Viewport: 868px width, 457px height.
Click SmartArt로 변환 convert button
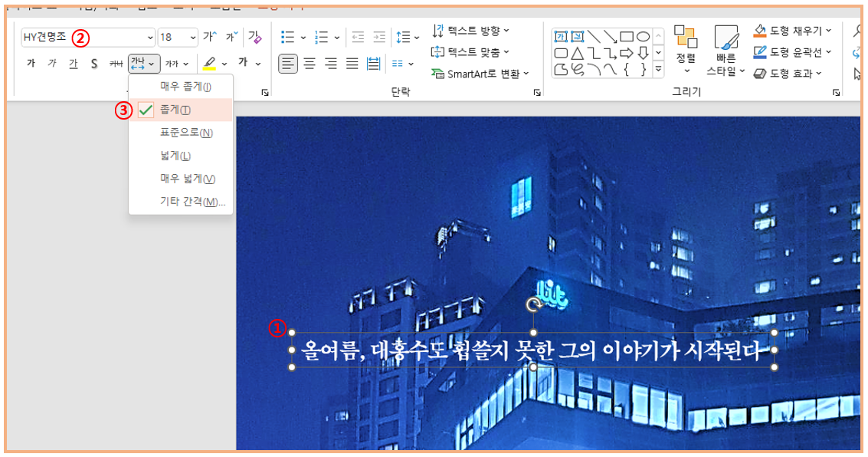coord(480,74)
